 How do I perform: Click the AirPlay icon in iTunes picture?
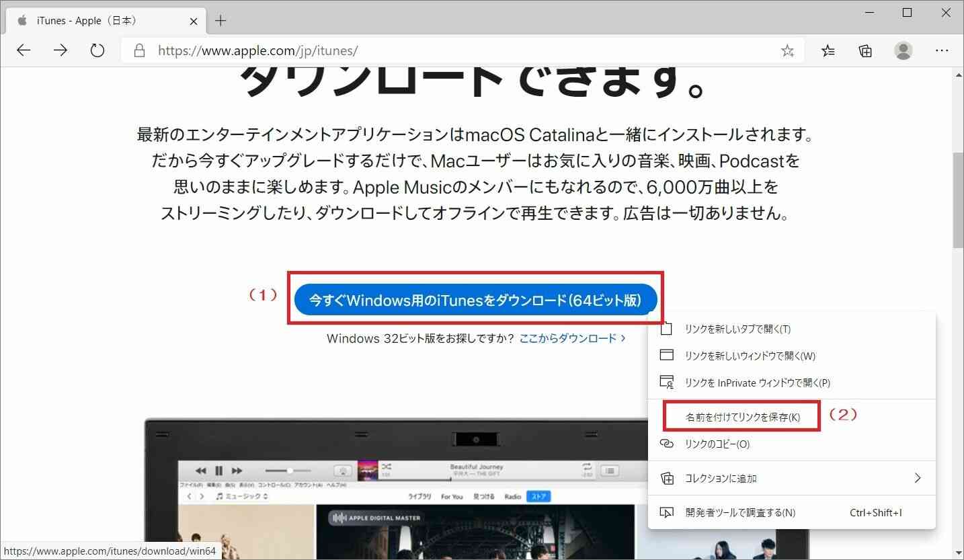click(x=343, y=471)
